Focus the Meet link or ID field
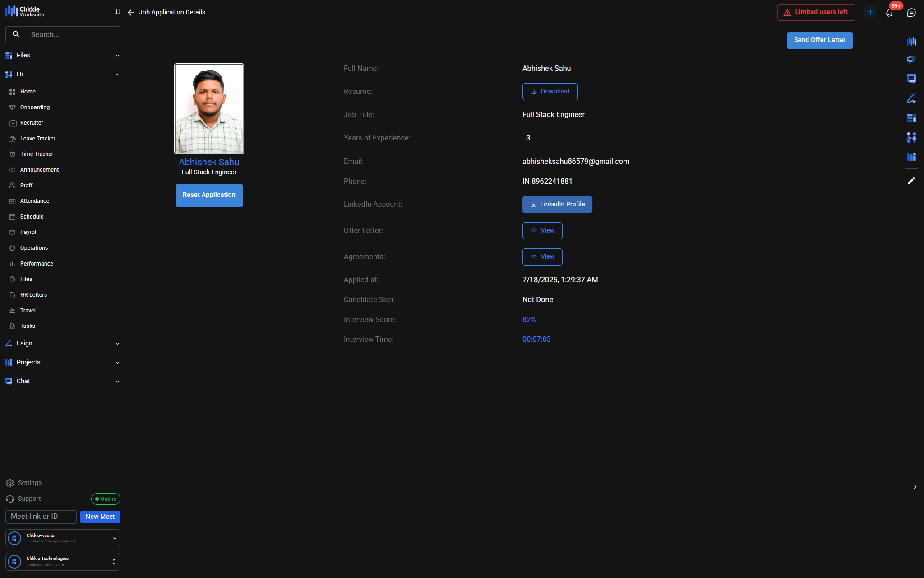The height and width of the screenshot is (578, 924). (41, 517)
